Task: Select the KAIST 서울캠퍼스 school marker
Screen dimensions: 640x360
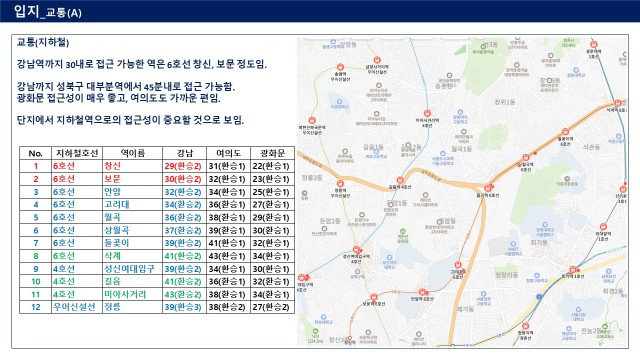Action: [513, 244]
